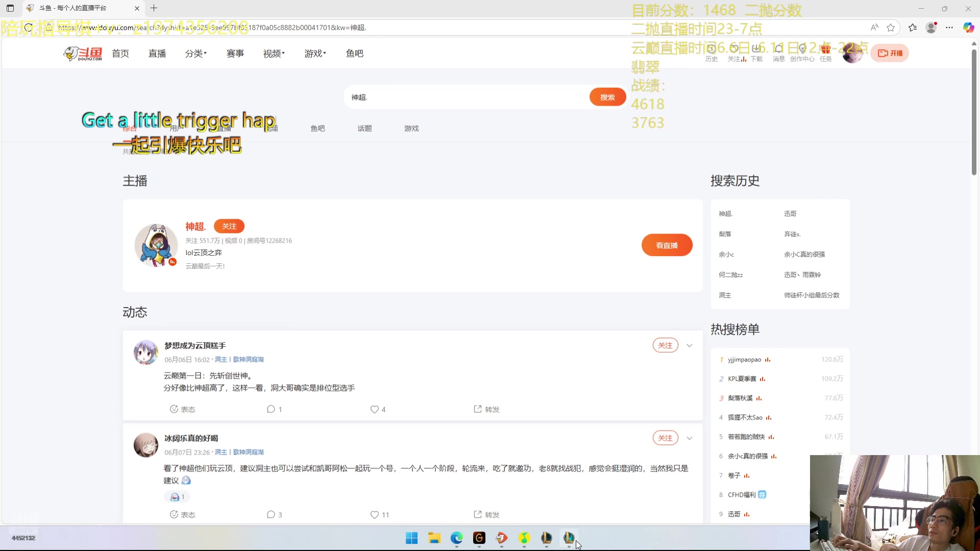Open browser settings three-dot menu
This screenshot has height=551, width=980.
949,28
